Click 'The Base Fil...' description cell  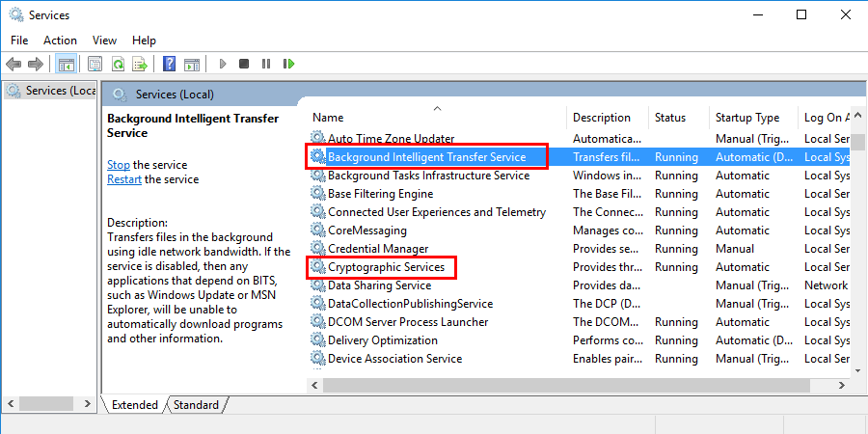(x=607, y=194)
